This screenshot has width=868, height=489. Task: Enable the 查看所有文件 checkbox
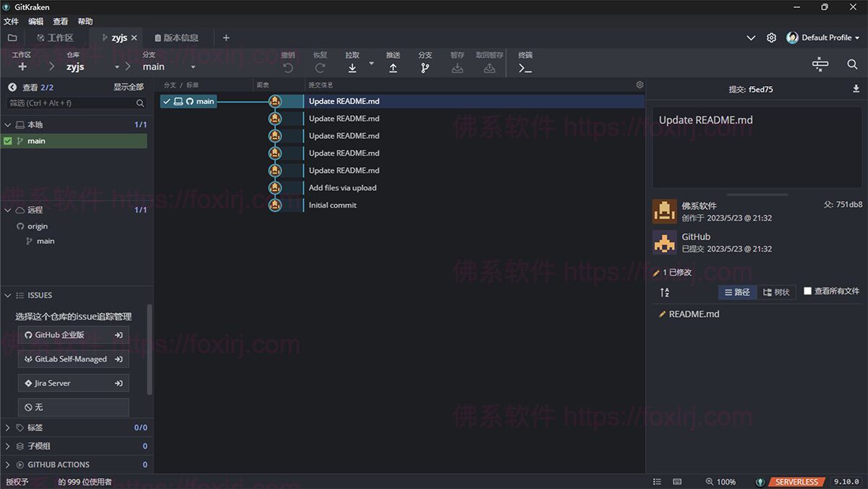tap(808, 292)
